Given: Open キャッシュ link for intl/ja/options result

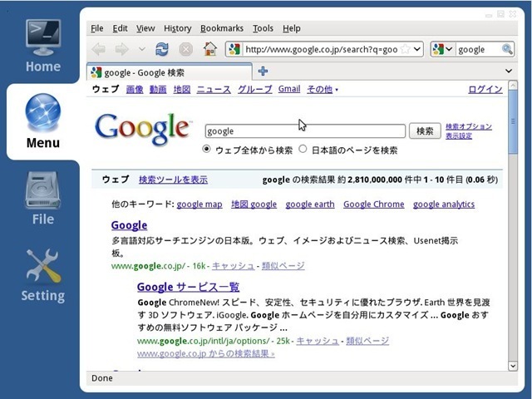Looking at the screenshot, I should (318, 341).
